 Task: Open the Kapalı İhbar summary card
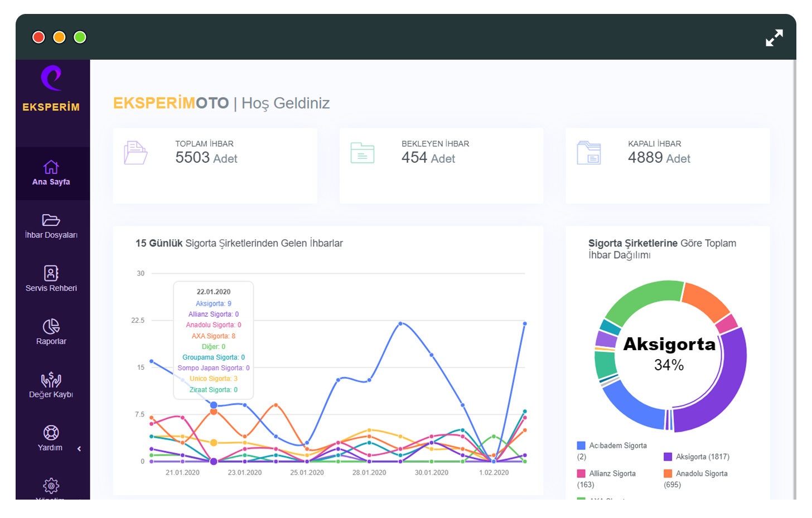coord(668,166)
